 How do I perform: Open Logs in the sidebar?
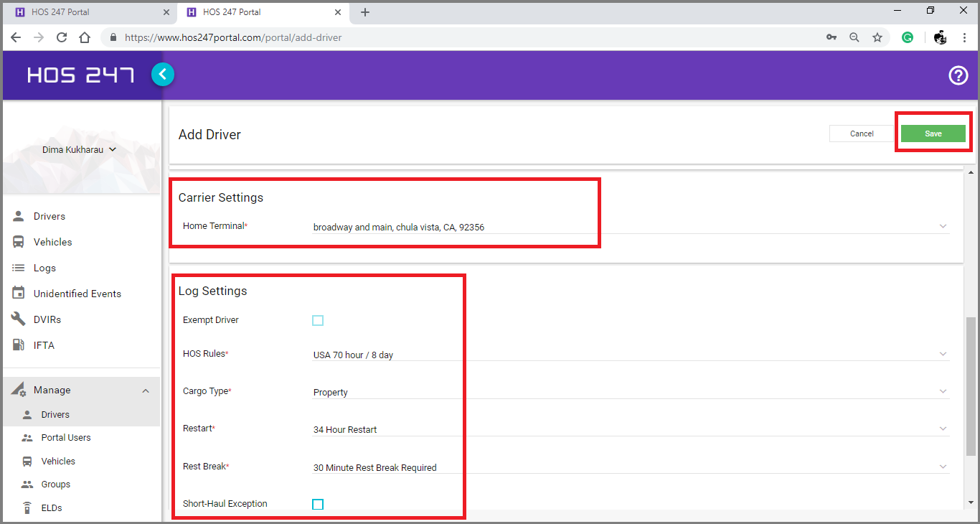[44, 268]
